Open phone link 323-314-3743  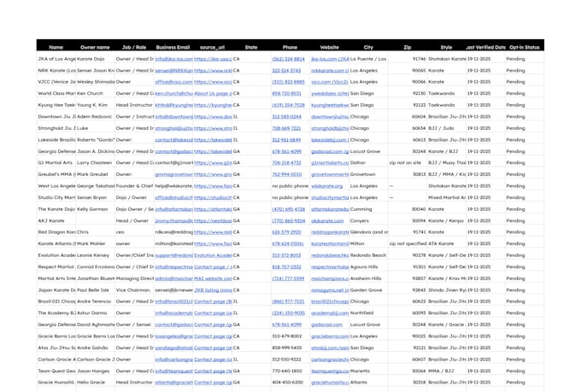(286, 70)
